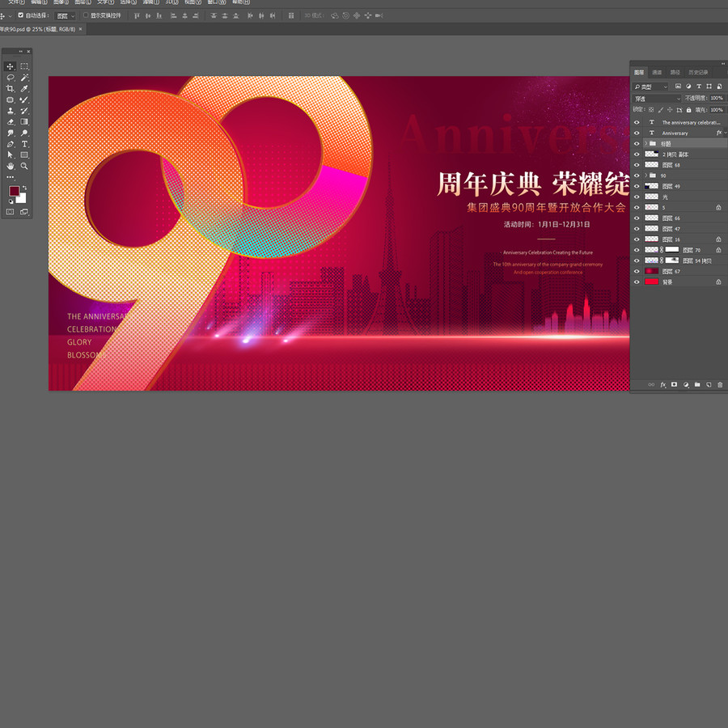The width and height of the screenshot is (728, 728).
Task: Enable the Show Transform Controls checkbox
Action: [x=86, y=15]
